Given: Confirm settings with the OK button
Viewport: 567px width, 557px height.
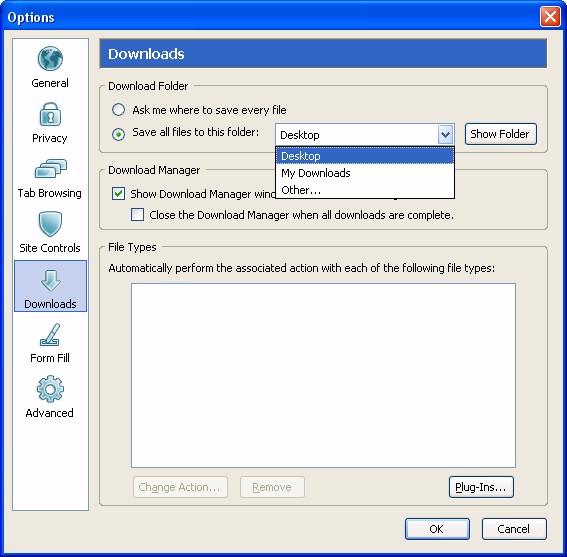Looking at the screenshot, I should pyautogui.click(x=437, y=529).
